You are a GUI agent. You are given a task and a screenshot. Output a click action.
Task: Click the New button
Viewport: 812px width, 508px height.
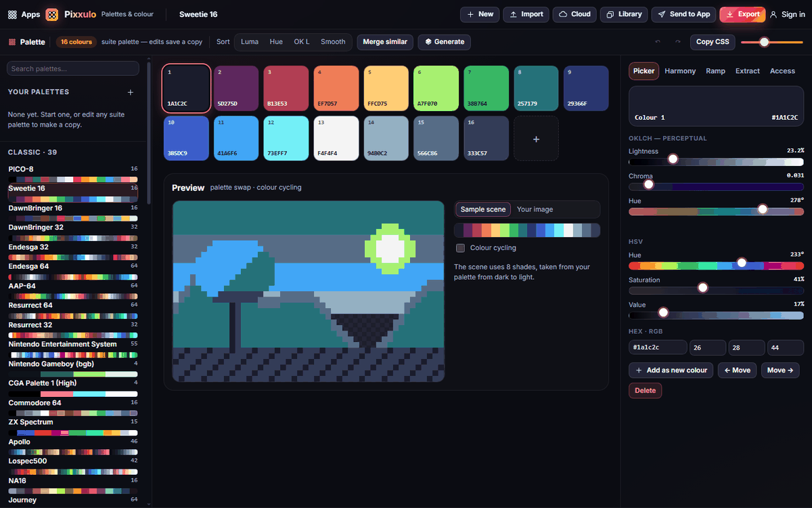pos(480,14)
